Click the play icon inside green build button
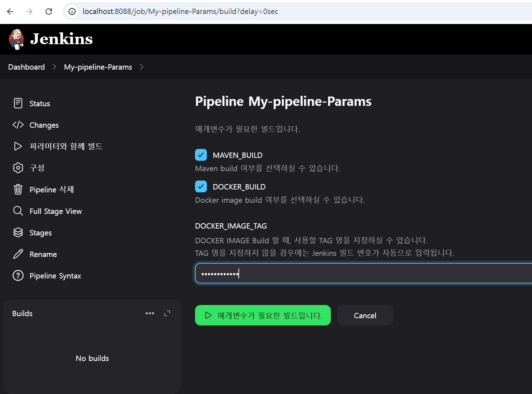 [208, 315]
